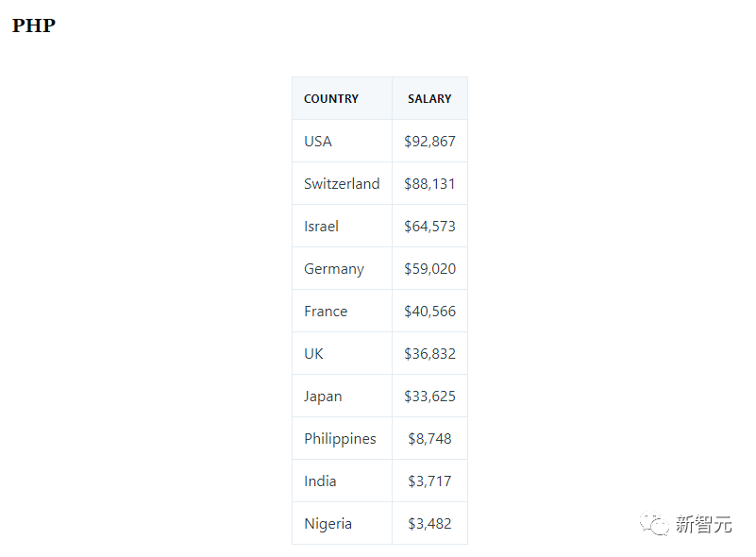Image resolution: width=756 pixels, height=557 pixels.
Task: Select the Nigeria country cell
Action: click(x=328, y=524)
